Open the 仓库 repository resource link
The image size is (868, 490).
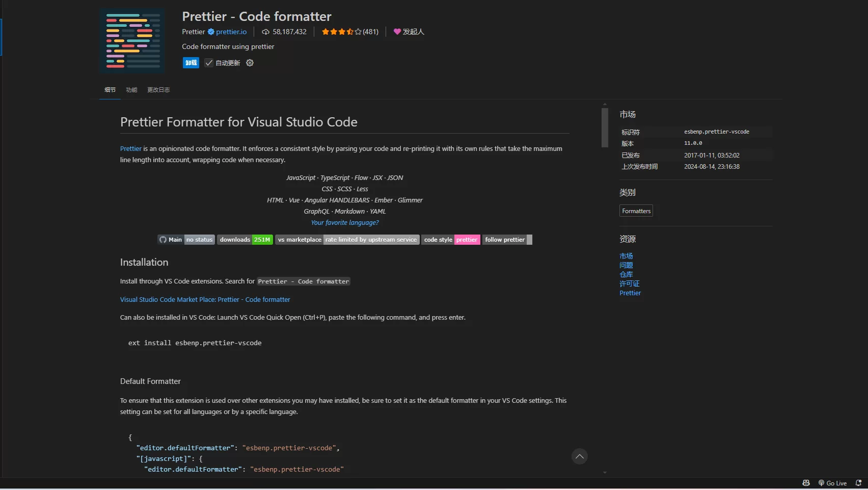pyautogui.click(x=626, y=274)
